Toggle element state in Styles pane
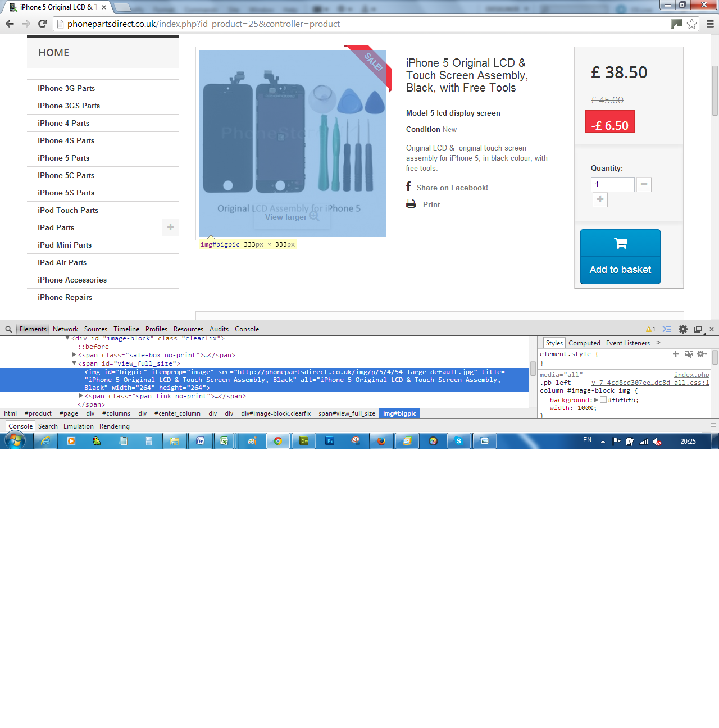This screenshot has width=719, height=728. 689,354
